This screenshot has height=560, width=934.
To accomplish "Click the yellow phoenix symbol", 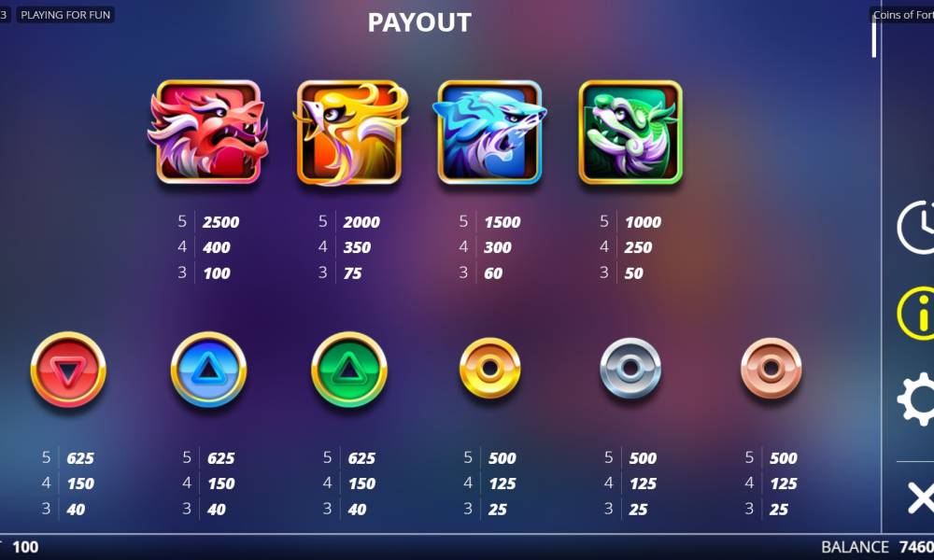I will [x=350, y=133].
